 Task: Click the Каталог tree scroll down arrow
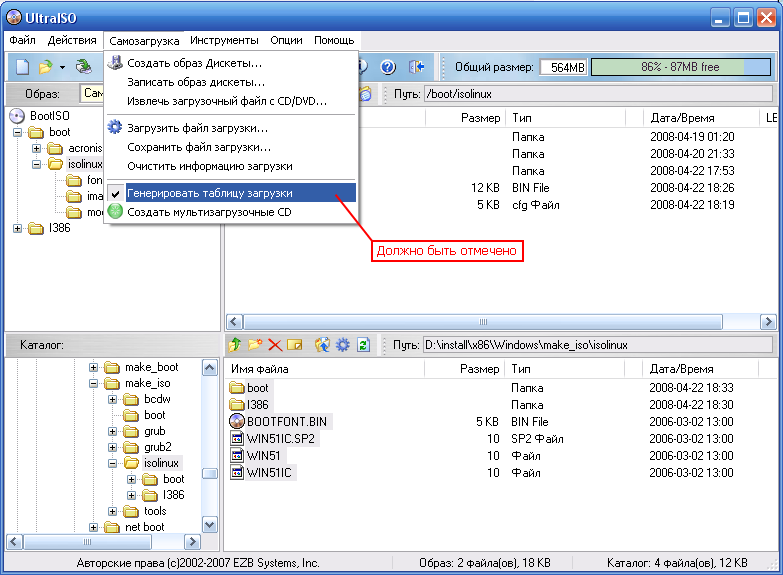coord(210,525)
